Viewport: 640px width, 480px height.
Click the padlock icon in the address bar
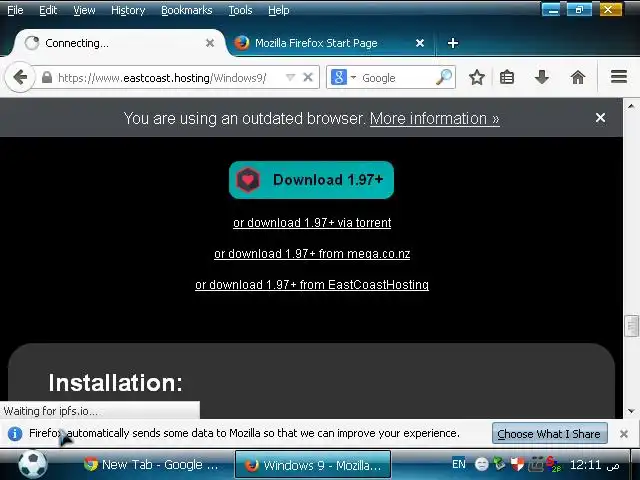[47, 78]
